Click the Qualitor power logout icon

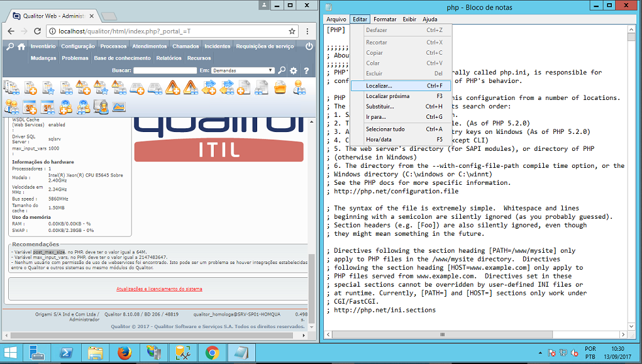[x=309, y=47]
